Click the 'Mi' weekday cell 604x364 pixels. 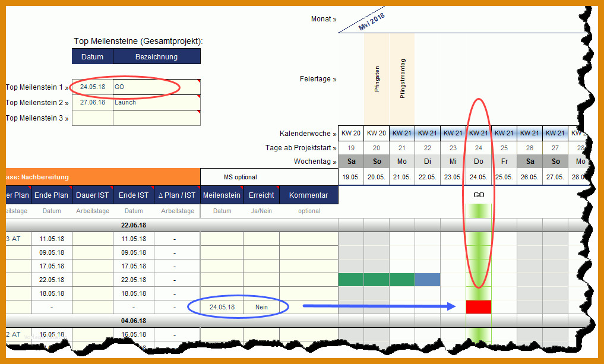[453, 162]
